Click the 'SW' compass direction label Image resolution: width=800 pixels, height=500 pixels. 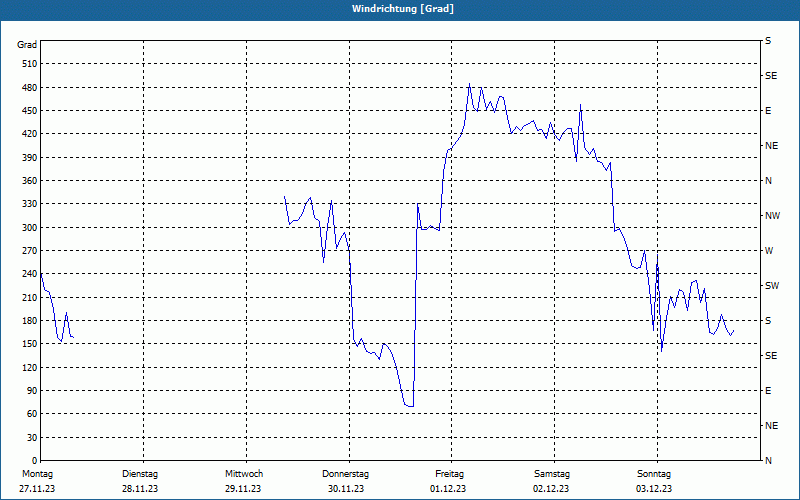coord(772,286)
